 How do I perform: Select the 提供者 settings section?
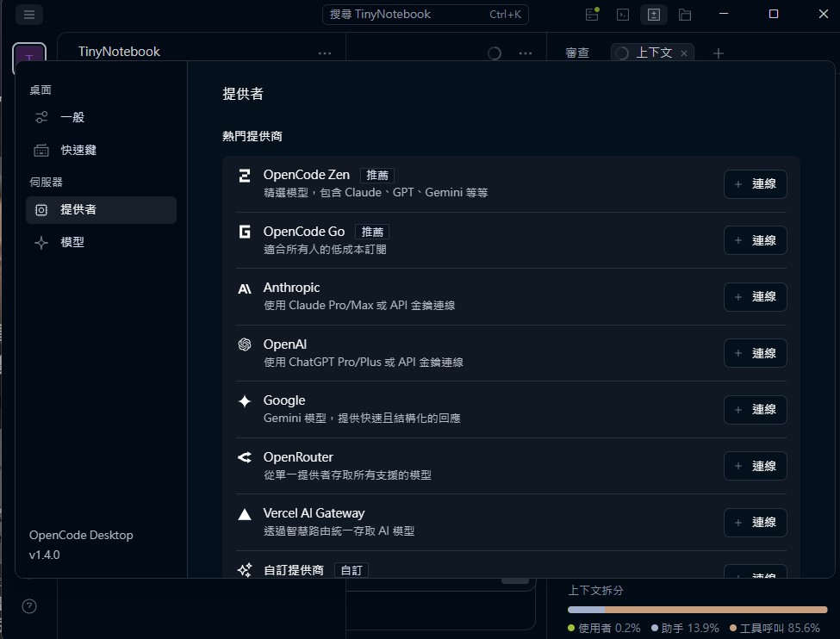[102, 209]
